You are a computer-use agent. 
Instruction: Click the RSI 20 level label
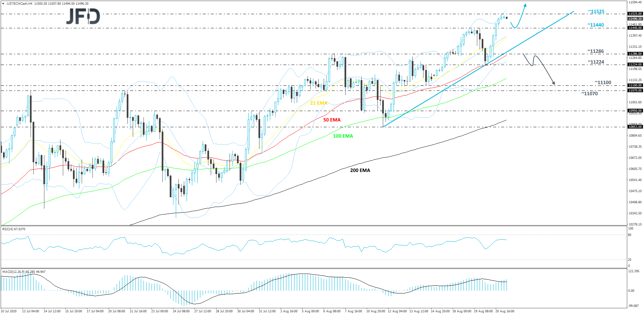(x=630, y=260)
